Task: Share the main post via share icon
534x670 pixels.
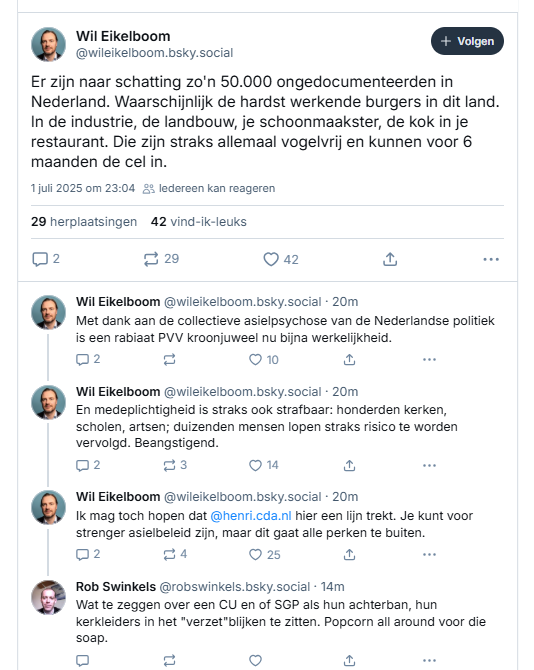Action: pos(390,259)
